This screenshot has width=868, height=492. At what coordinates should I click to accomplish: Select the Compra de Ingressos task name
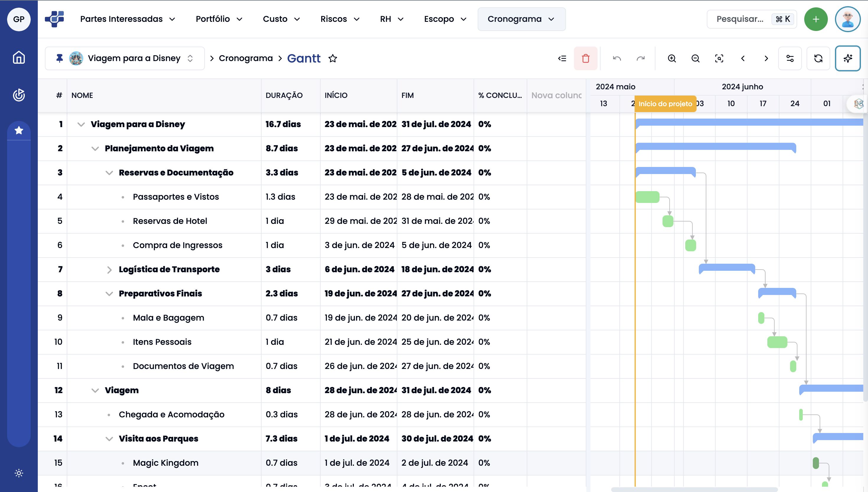click(177, 245)
